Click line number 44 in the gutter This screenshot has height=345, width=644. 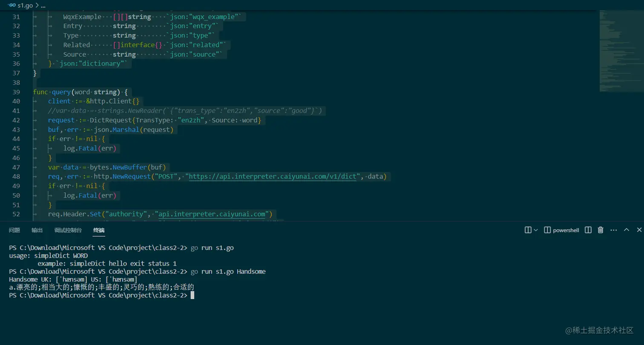coord(16,139)
